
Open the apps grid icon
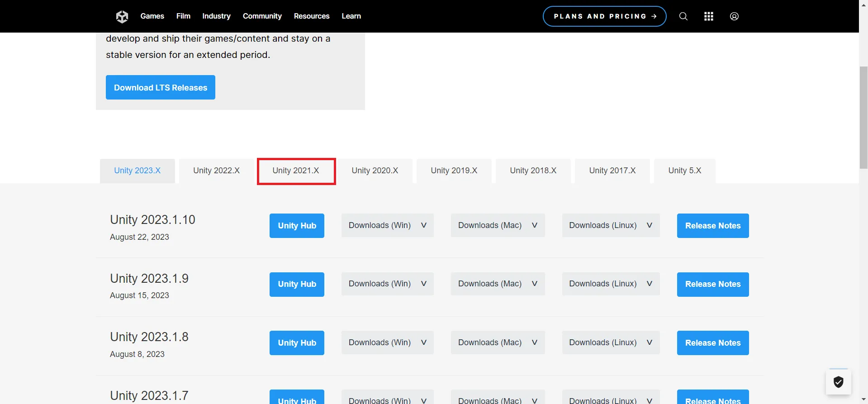(x=708, y=16)
